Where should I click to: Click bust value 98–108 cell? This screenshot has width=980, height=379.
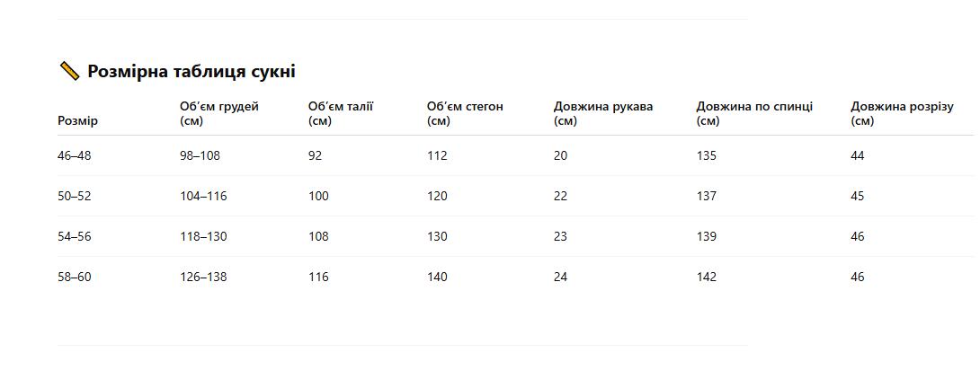pyautogui.click(x=200, y=155)
